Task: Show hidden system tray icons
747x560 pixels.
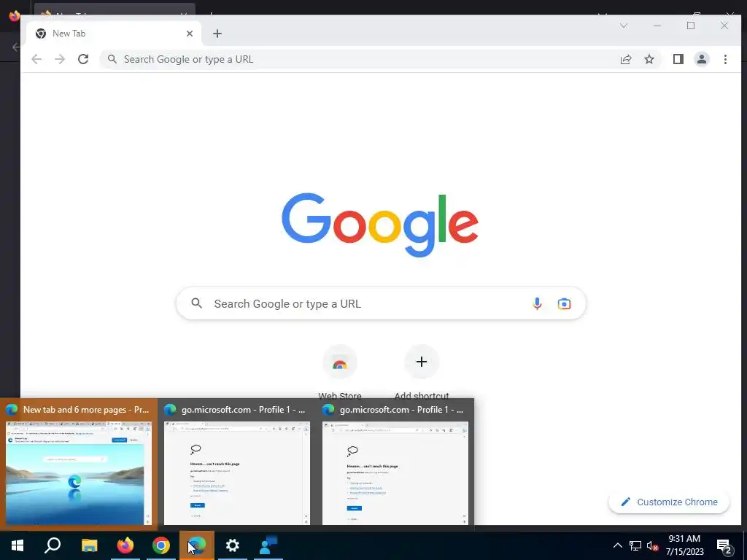Action: click(617, 545)
